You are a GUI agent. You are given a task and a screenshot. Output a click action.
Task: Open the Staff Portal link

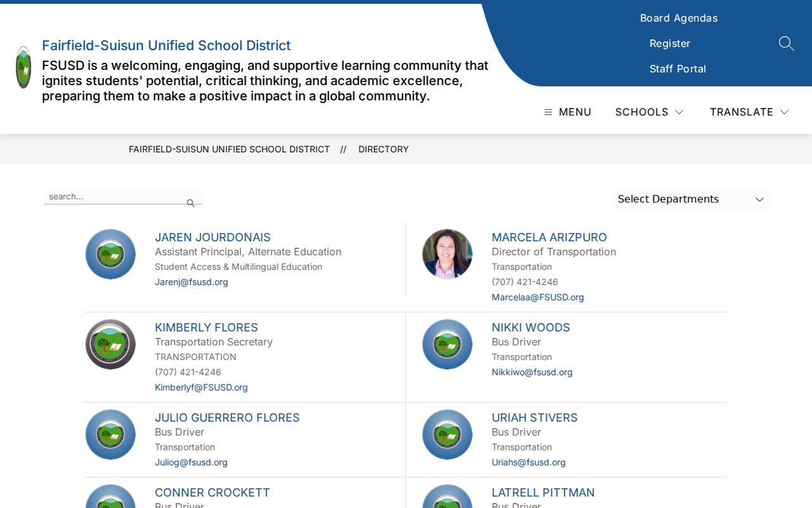pyautogui.click(x=678, y=69)
